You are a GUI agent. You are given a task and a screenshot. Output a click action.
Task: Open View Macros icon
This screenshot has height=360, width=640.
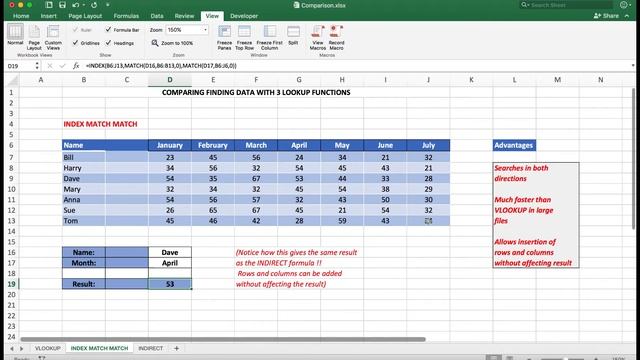[318, 32]
